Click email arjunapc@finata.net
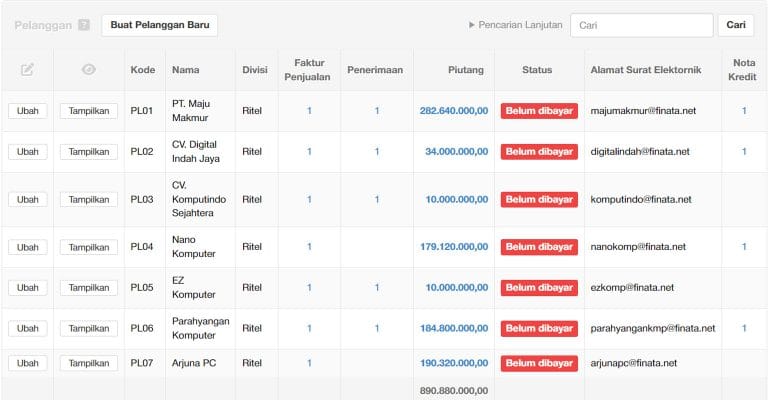This screenshot has height=400, width=768. 633,363
